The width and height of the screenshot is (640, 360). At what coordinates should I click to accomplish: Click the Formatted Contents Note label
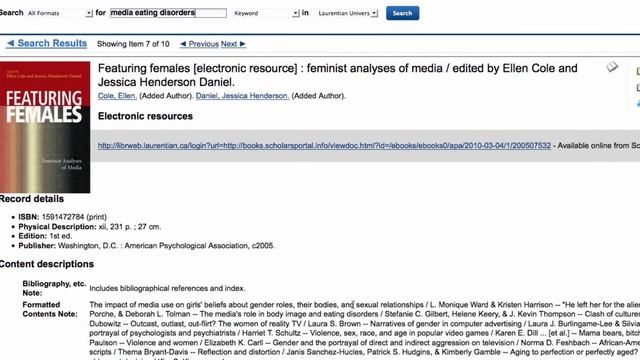point(50,309)
